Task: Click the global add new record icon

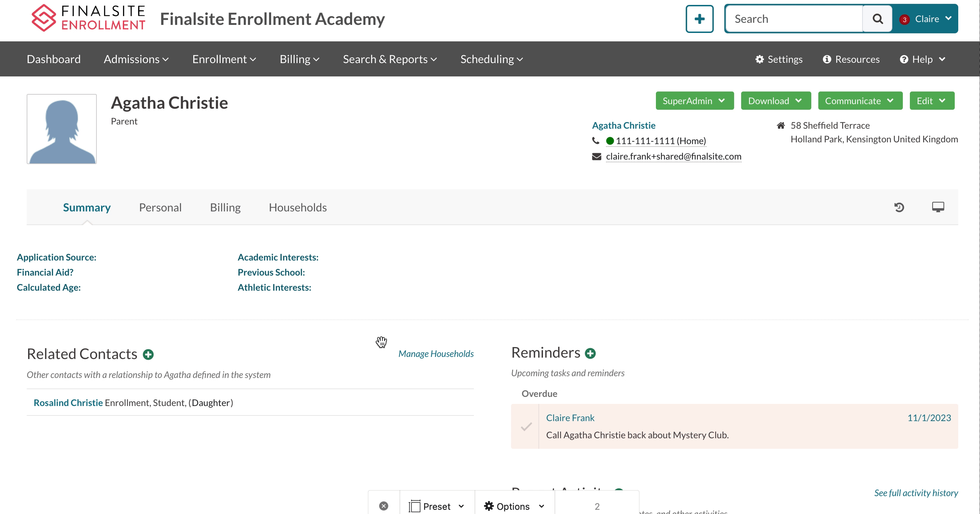Action: [x=700, y=19]
